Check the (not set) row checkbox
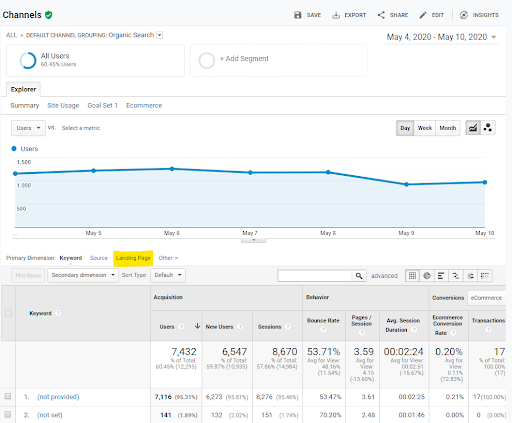Screen dimensions: 512x423 point(8,414)
